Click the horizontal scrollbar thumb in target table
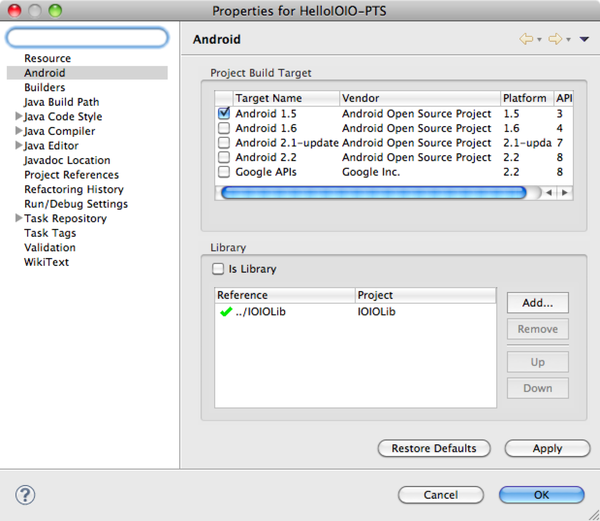The height and width of the screenshot is (521, 600). click(373, 192)
